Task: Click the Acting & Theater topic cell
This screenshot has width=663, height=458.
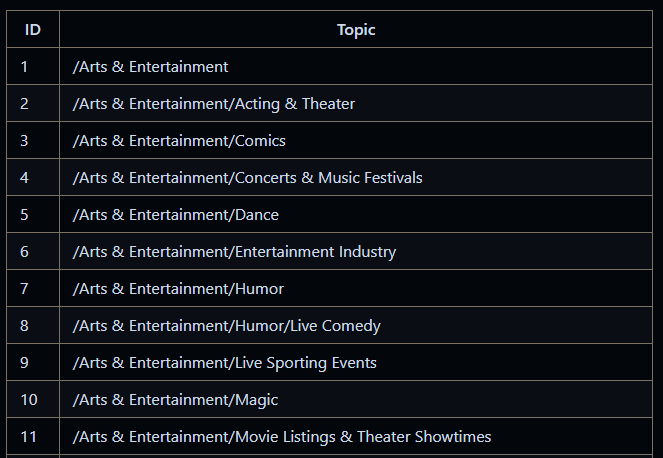Action: [x=214, y=104]
